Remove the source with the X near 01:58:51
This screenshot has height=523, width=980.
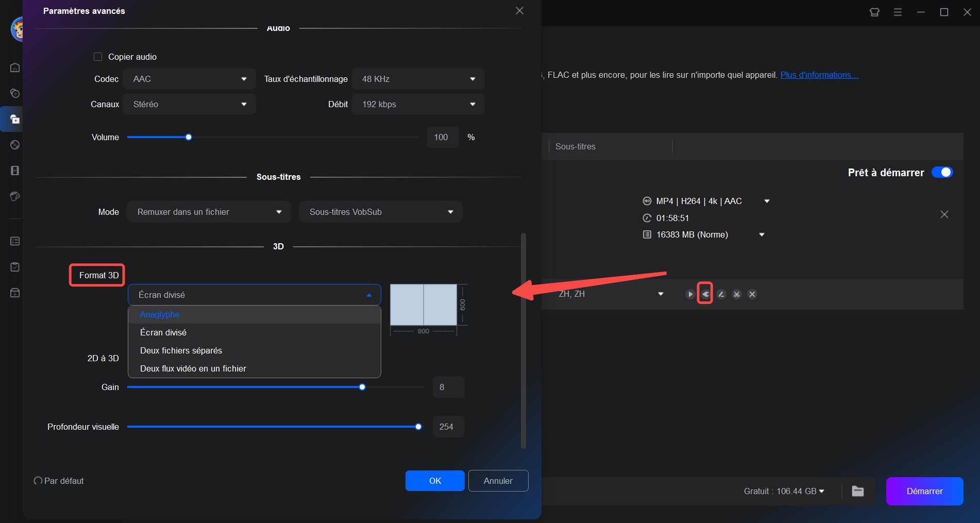944,214
